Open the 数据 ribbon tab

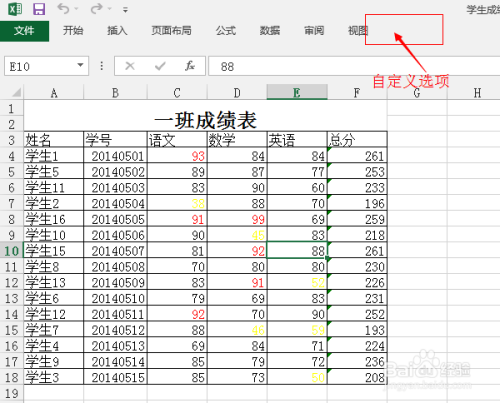[270, 31]
